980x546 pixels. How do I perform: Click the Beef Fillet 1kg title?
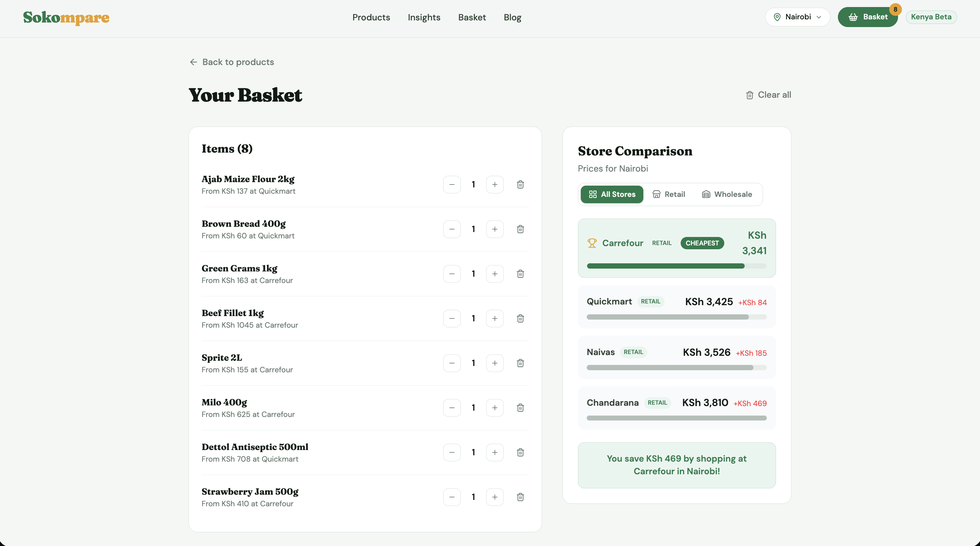click(x=233, y=313)
